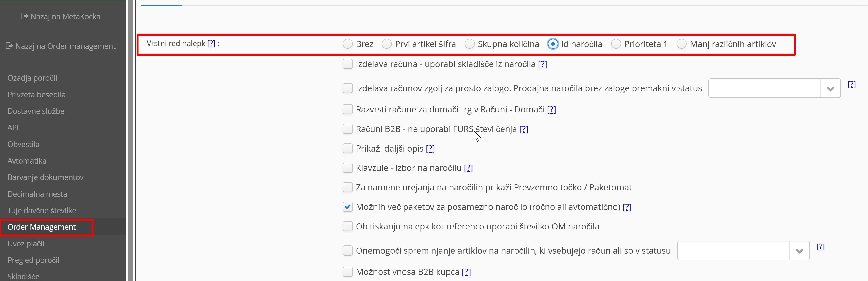Choose the Manj različnih artiklov radio button
868x281 pixels.
point(681,44)
